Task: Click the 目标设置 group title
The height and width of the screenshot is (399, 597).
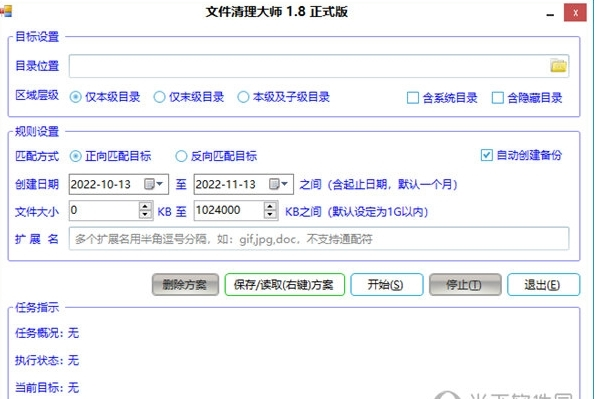Action: [37, 37]
